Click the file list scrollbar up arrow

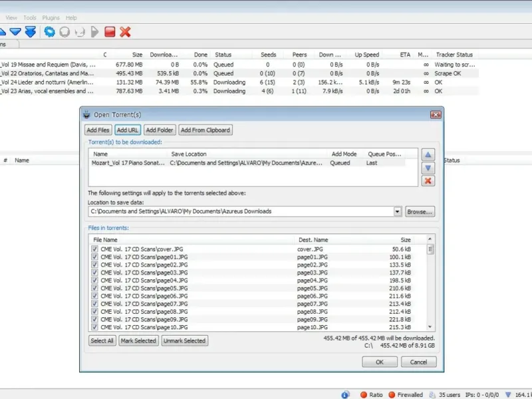tap(430, 239)
